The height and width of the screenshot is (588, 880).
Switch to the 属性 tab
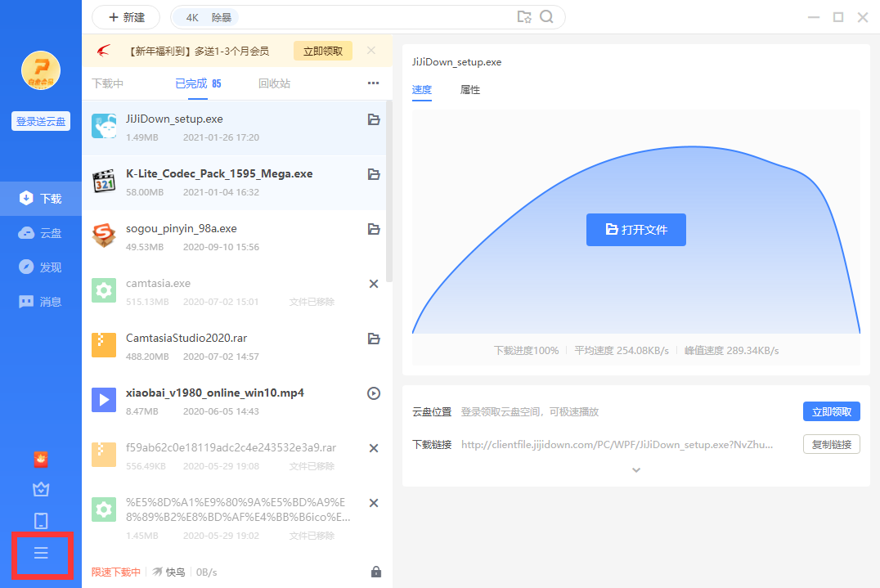point(470,90)
